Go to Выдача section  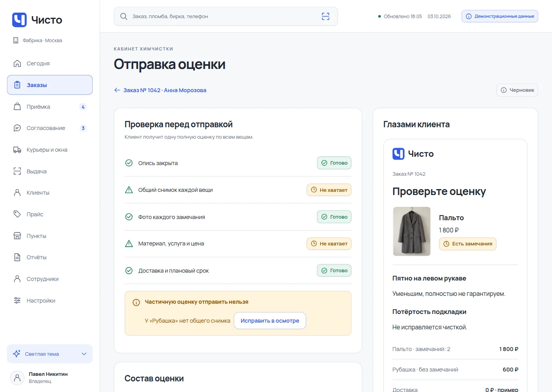[x=50, y=171]
